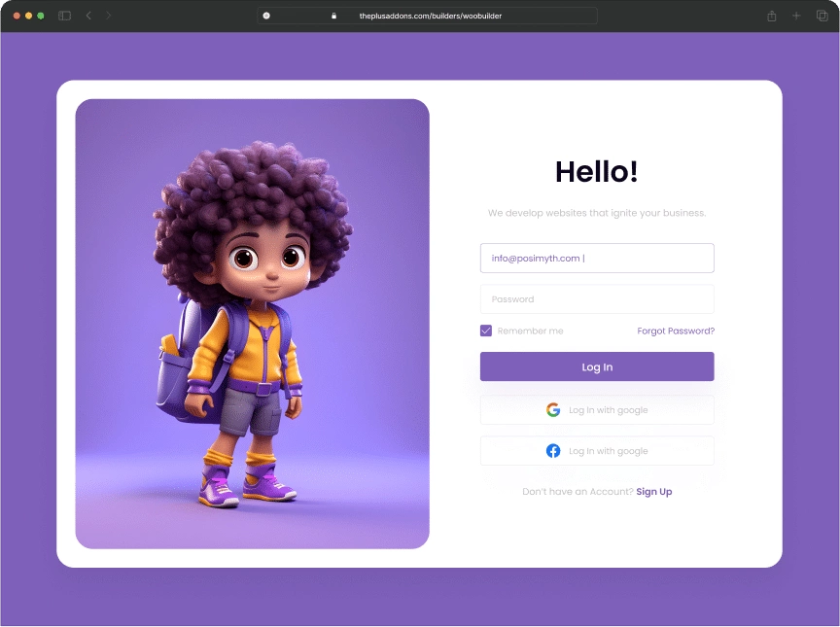Go back with the browser back arrow
The height and width of the screenshot is (627, 840).
(x=88, y=16)
